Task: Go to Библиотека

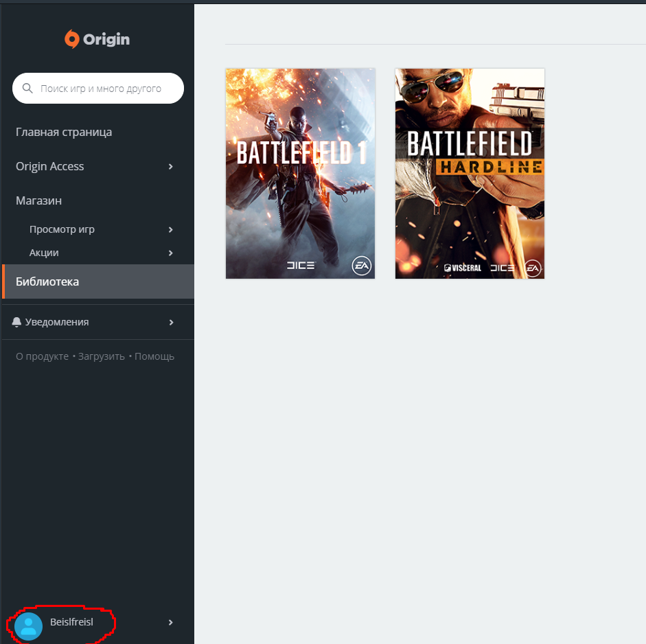Action: (x=98, y=281)
